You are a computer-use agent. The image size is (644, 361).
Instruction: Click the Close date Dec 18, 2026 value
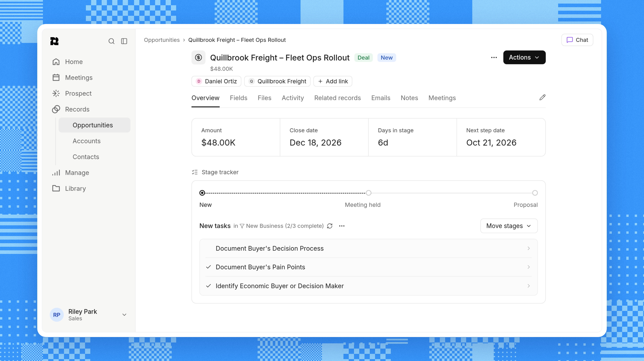pos(315,143)
